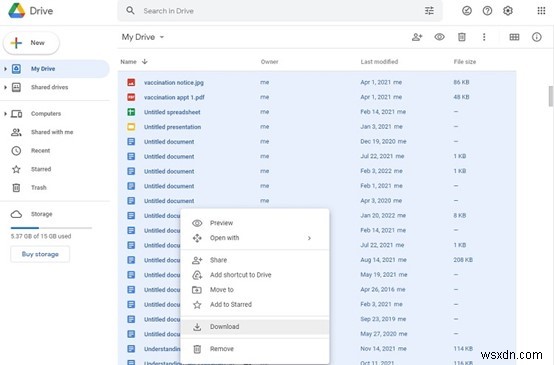The image size is (554, 365).
Task: Open Recent in the sidebar
Action: point(40,151)
